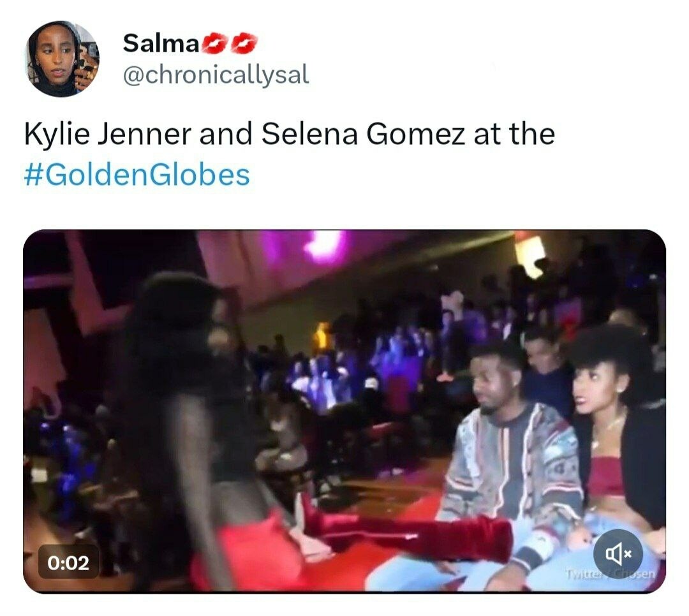Image resolution: width=689 pixels, height=616 pixels.
Task: Unmute the video with the speaker icon
Action: coord(618,554)
